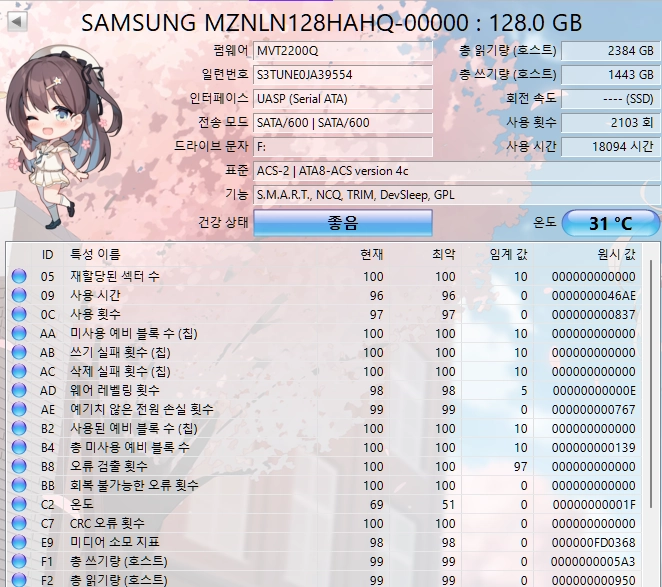662x587 pixels.
Task: Click rotation speed value ---- (SSD)
Action: (x=610, y=99)
